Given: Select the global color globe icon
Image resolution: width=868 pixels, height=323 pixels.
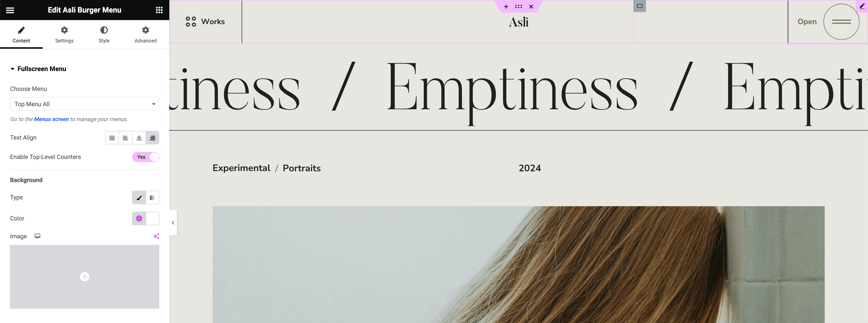Looking at the screenshot, I should pos(139,219).
